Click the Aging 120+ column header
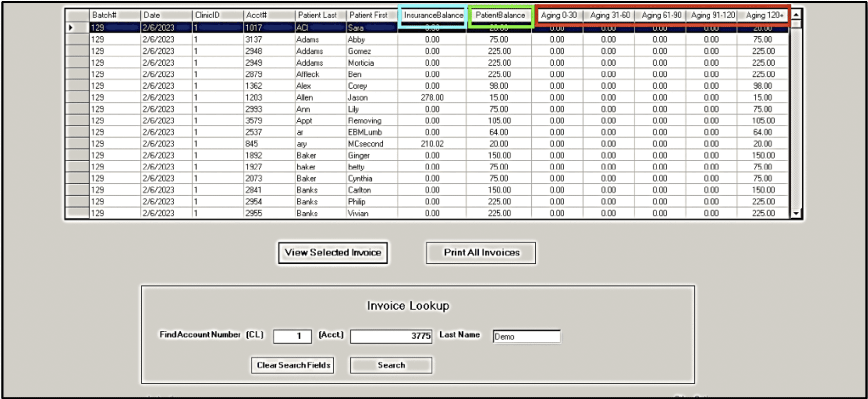Image resolution: width=868 pixels, height=399 pixels. [x=764, y=15]
